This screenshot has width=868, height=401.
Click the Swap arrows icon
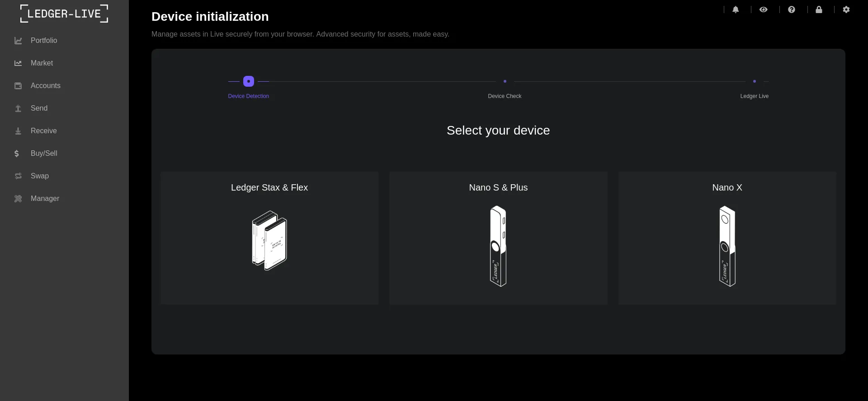(18, 176)
